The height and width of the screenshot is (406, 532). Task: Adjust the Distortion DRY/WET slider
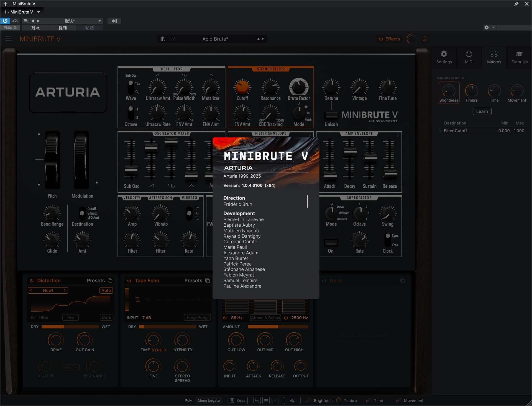click(70, 327)
